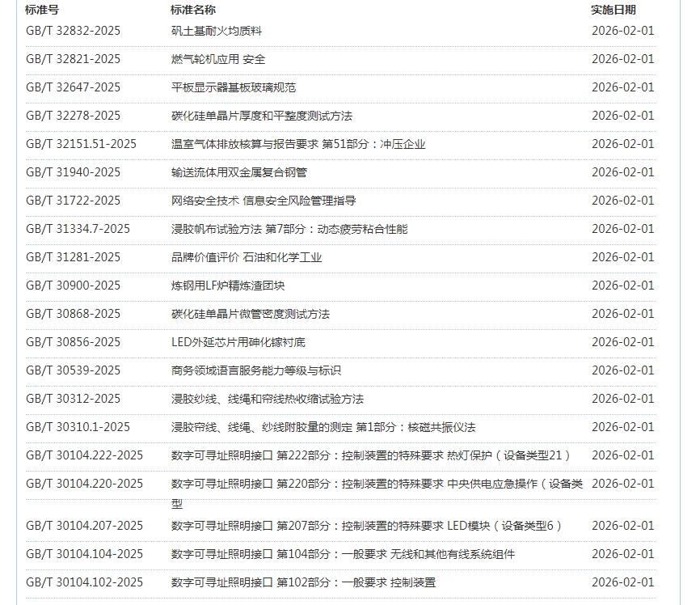This screenshot has width=700, height=605.
Task: Select LED外延芯片用砷化镓衬底 standard title
Action: pos(238,342)
